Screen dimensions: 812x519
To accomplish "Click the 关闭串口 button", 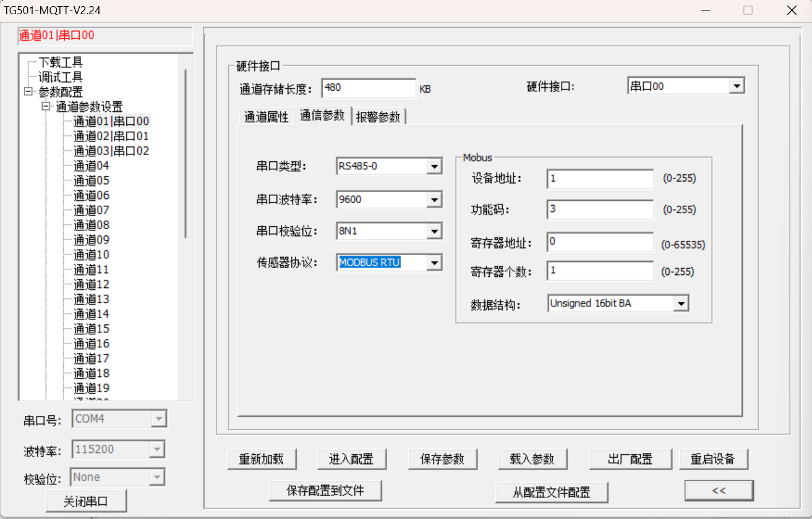I will [x=86, y=500].
